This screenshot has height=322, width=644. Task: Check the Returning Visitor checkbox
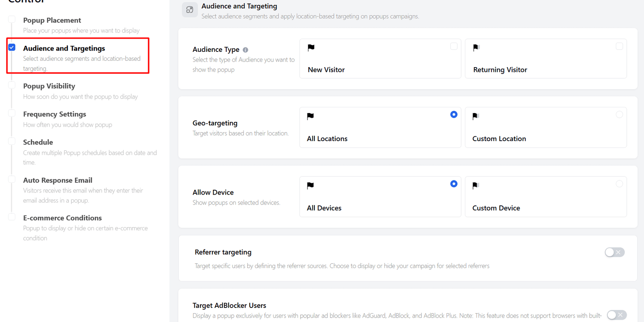(619, 46)
